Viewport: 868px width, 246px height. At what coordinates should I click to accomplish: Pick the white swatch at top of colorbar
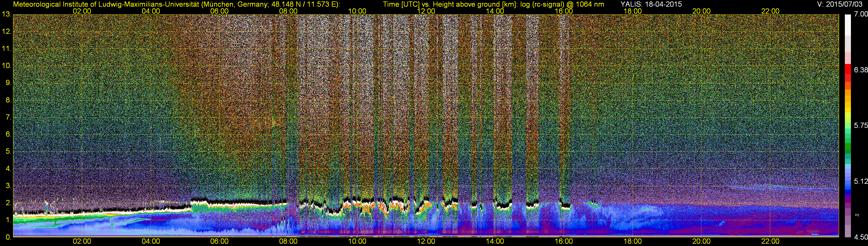click(848, 24)
